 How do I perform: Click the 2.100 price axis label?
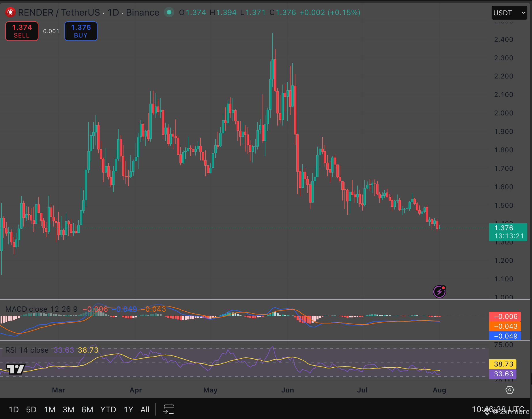(504, 95)
